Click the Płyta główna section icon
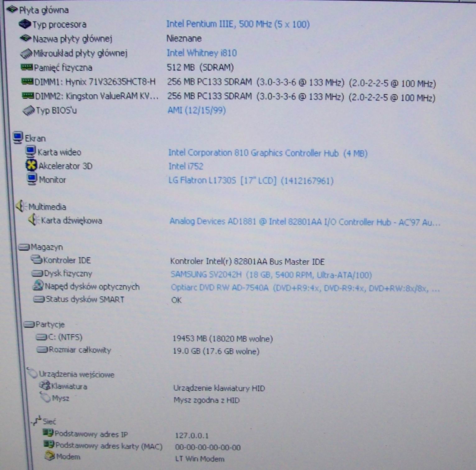476x470 pixels. click(12, 10)
